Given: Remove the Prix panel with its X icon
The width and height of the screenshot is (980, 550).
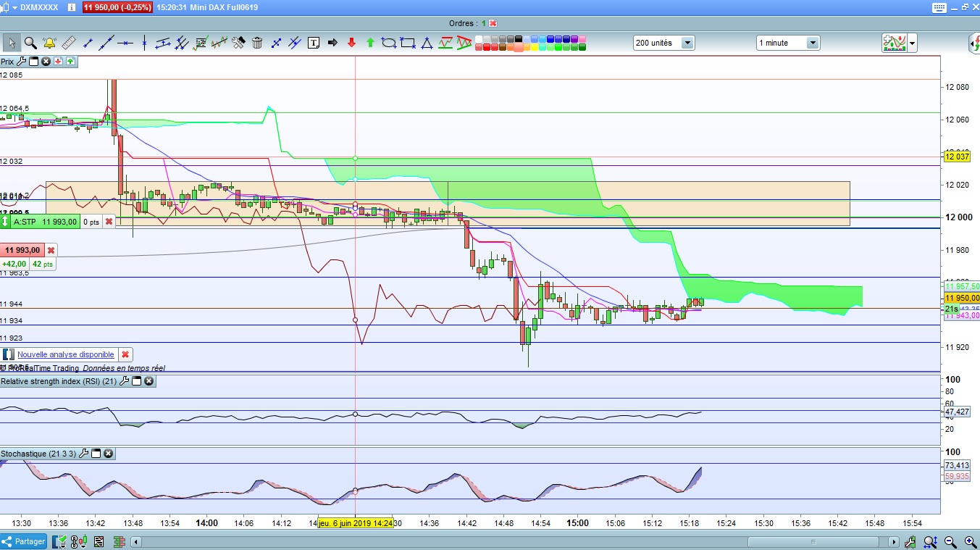Looking at the screenshot, I should [46, 62].
